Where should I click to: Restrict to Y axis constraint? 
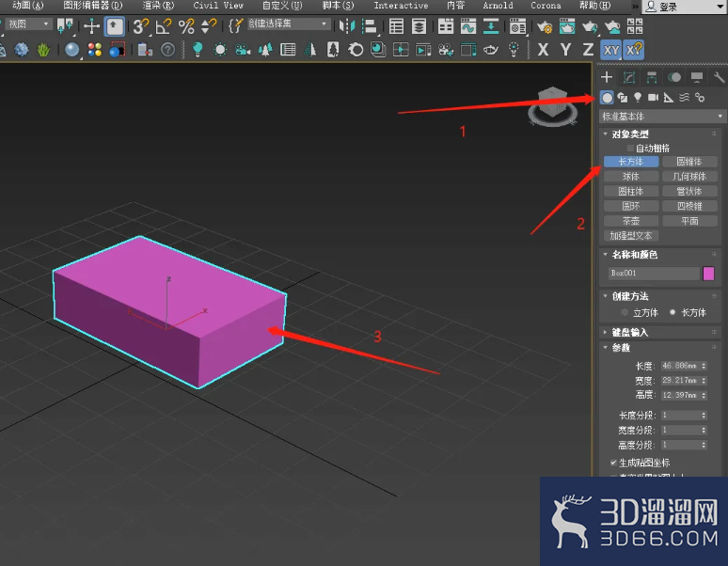coord(565,50)
